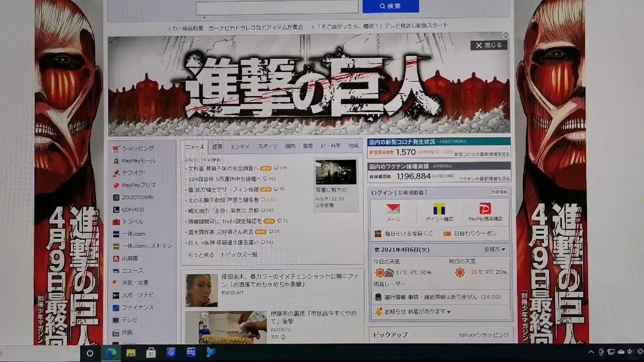Screen dimensions: 644x362
Task: Open the 日替わりクーポン coupon icon
Action: 447,234
